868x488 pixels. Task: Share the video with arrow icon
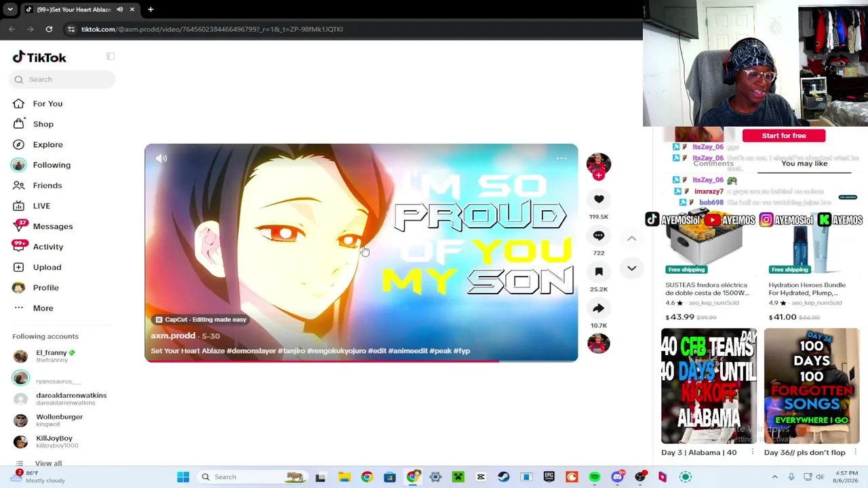[x=599, y=308]
